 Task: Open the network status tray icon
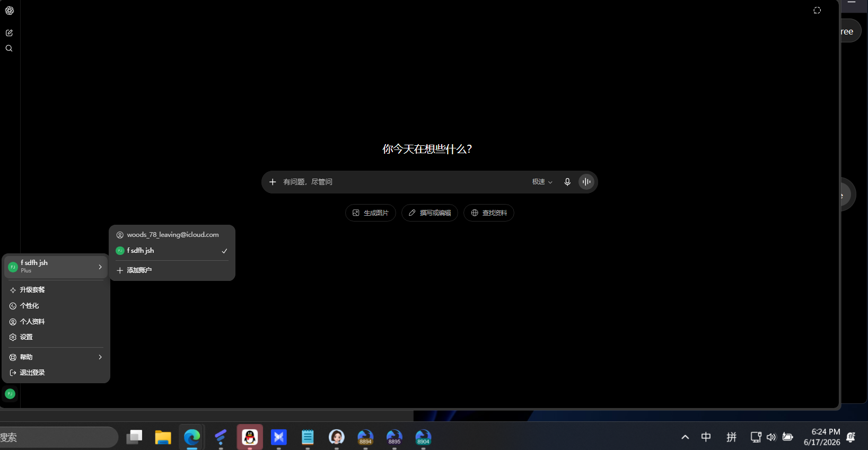click(x=756, y=437)
